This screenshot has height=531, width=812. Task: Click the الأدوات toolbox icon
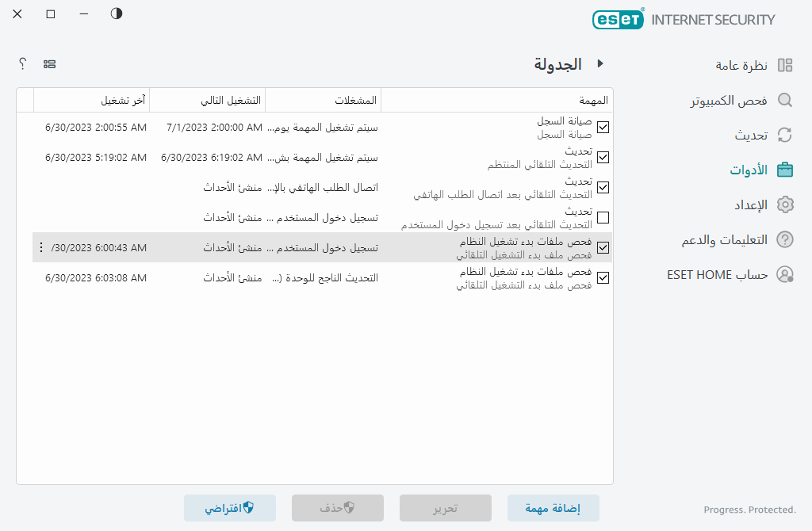click(x=784, y=169)
